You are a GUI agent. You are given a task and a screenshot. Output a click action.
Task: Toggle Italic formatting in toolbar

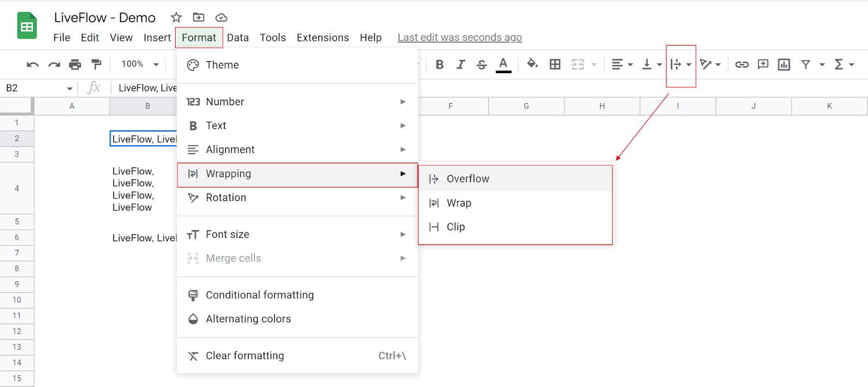tap(461, 64)
